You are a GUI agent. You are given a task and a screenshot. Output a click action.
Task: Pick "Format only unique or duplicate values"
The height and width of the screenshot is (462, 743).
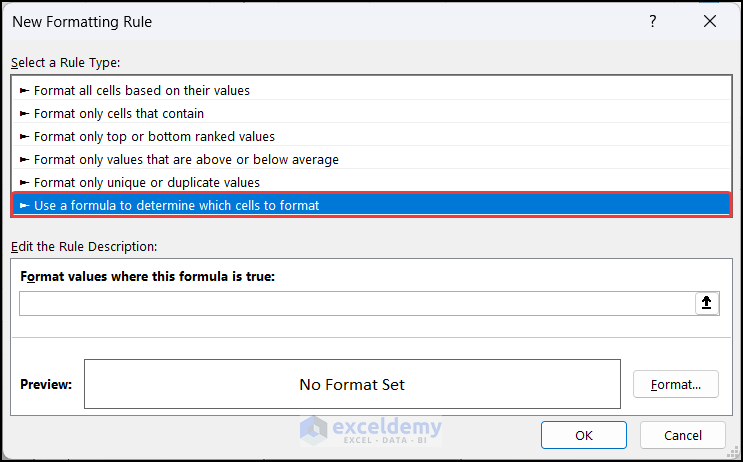click(147, 182)
